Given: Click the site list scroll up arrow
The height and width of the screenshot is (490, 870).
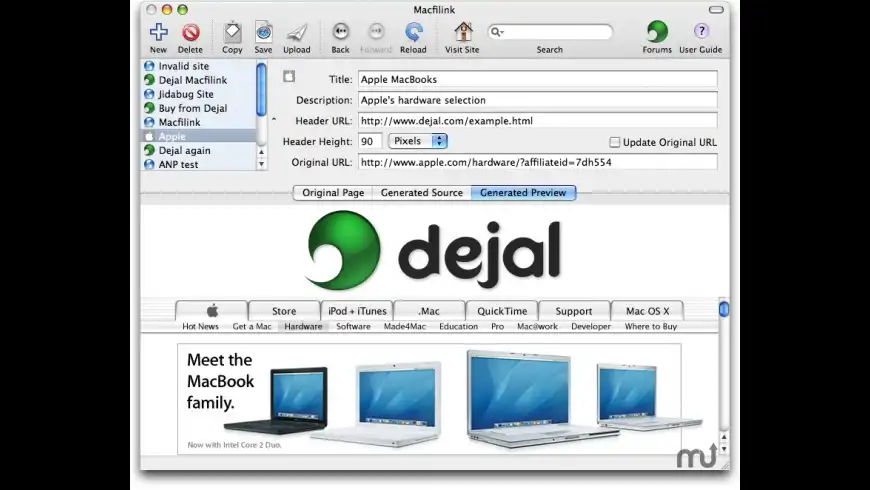Looking at the screenshot, I should pos(261,152).
